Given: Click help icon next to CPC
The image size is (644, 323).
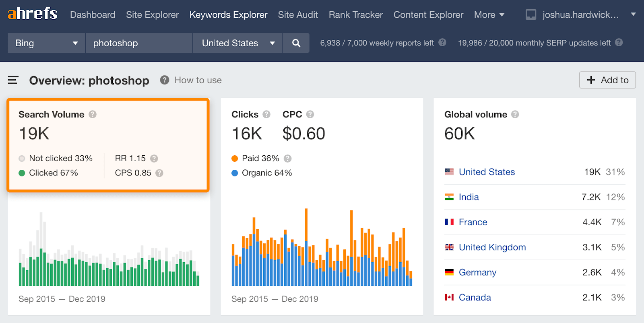Looking at the screenshot, I should (310, 115).
